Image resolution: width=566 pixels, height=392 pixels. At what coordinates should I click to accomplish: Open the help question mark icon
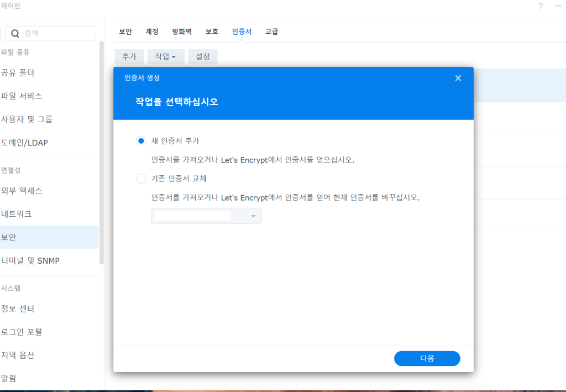(x=540, y=6)
